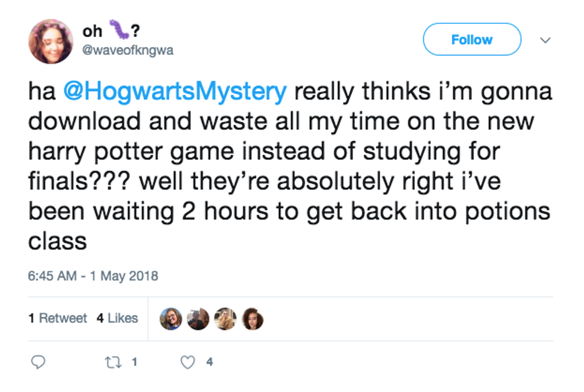Click the fourth liker avatar in the row
The image size is (584, 392).
pos(252,319)
